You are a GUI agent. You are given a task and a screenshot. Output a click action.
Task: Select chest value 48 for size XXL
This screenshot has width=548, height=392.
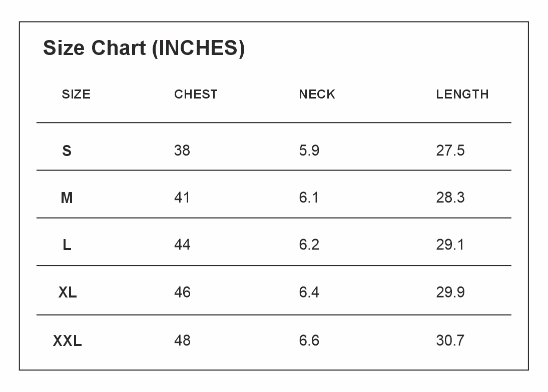(x=182, y=340)
